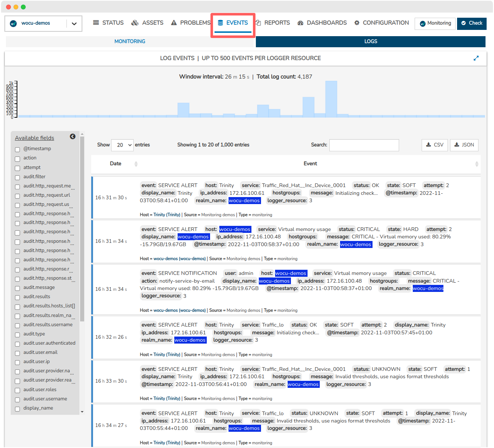
Task: Enable the audit.user.email checkbox
Action: pos(17,353)
